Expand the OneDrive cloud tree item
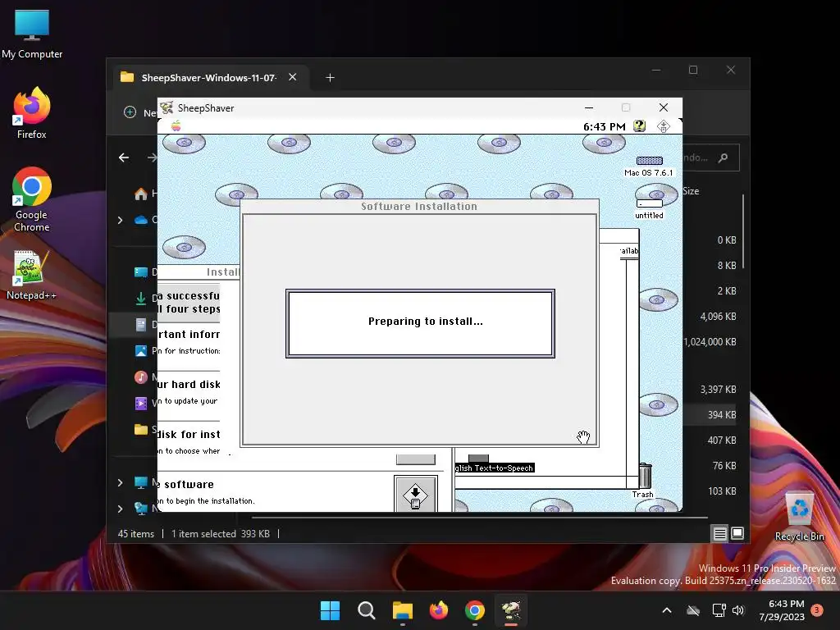The width and height of the screenshot is (840, 630). click(120, 220)
